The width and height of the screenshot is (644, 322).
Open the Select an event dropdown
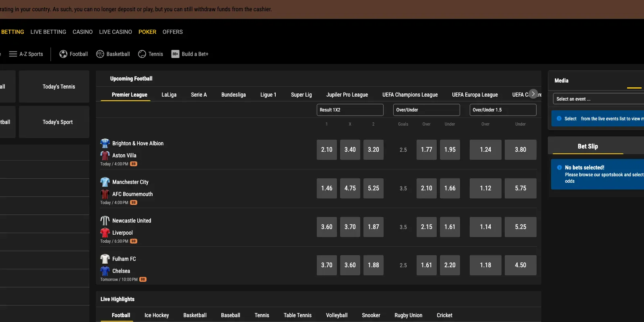(599, 99)
